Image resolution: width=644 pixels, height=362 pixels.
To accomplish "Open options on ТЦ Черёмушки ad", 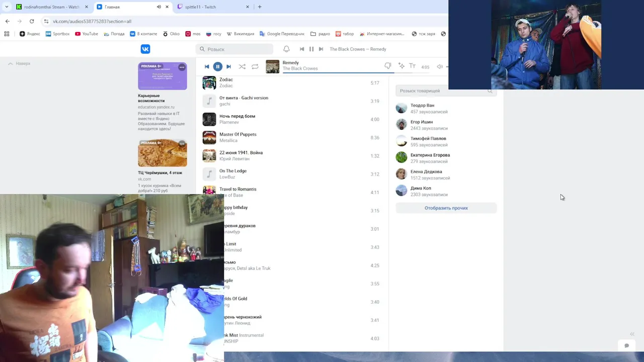I will pos(182,144).
